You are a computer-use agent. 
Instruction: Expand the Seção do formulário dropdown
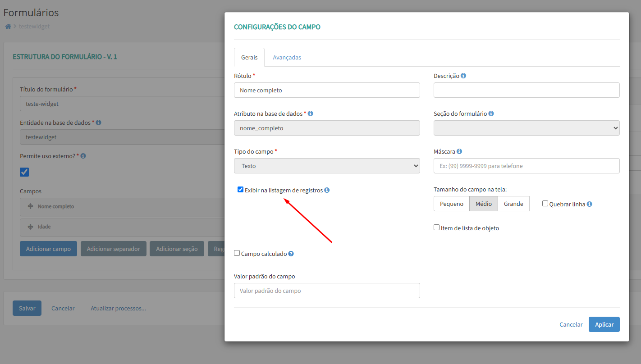[526, 128]
